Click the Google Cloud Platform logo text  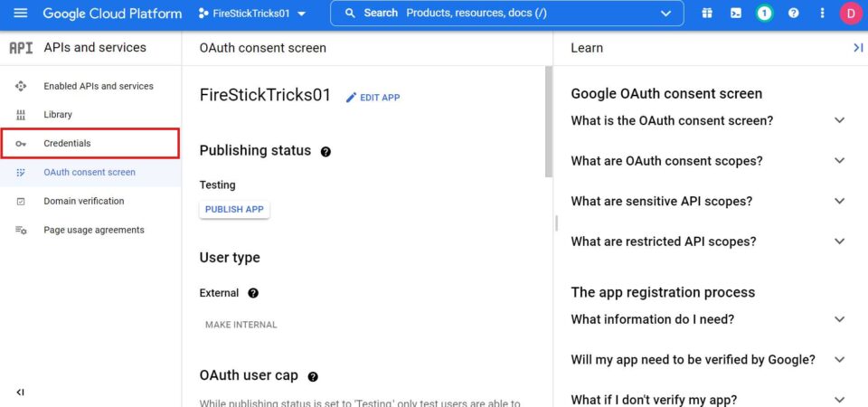point(112,14)
